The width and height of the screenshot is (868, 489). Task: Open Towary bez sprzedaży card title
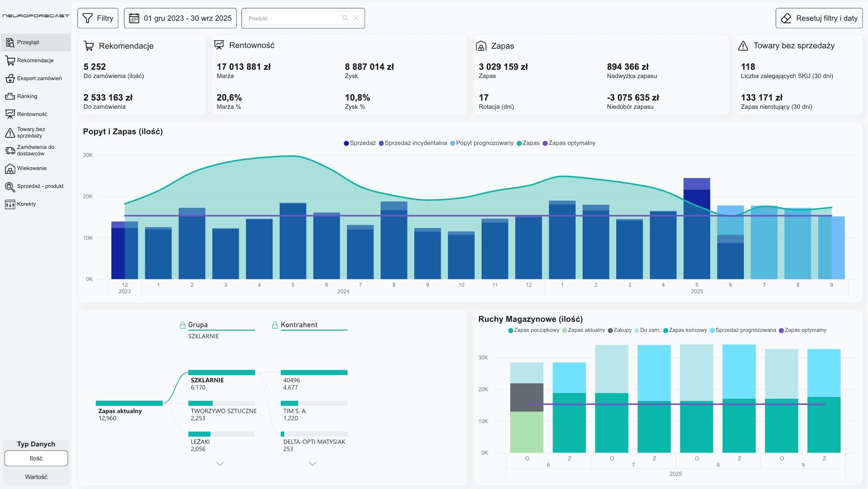794,45
